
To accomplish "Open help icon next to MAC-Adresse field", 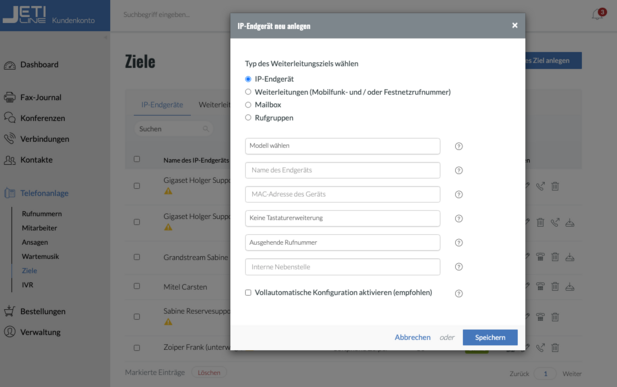I will click(x=458, y=194).
